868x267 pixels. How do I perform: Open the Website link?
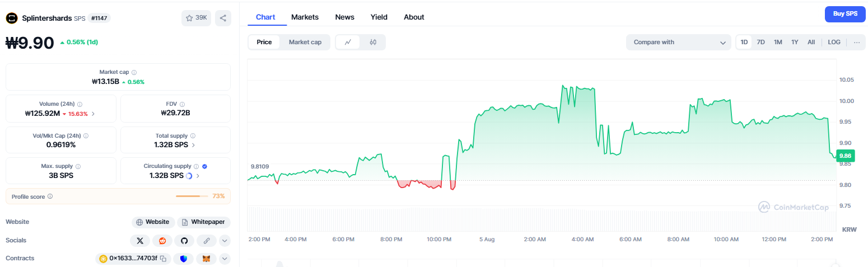pos(153,222)
